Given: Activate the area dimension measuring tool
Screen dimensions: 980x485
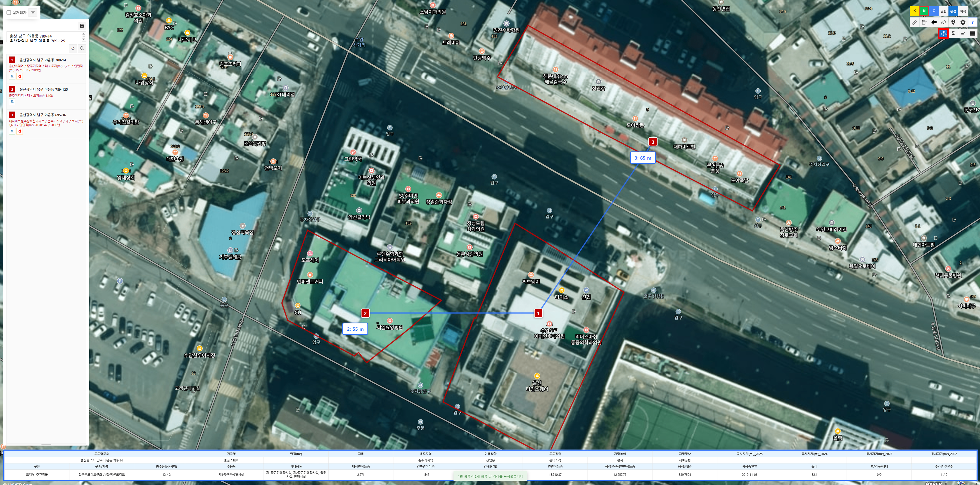Looking at the screenshot, I should click(924, 22).
